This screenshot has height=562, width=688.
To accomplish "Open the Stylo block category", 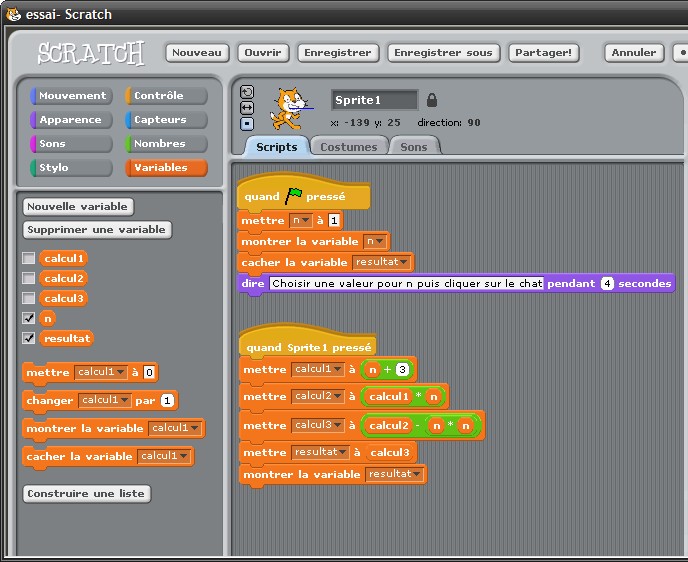I will (72, 168).
